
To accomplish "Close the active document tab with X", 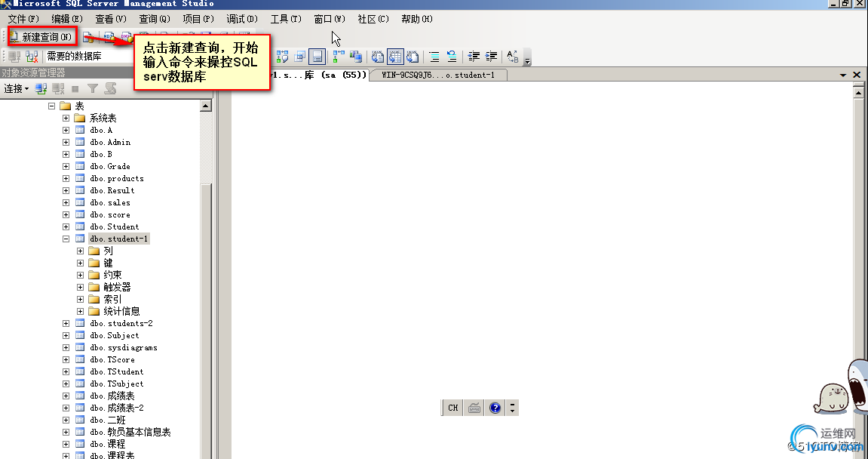I will tap(857, 75).
